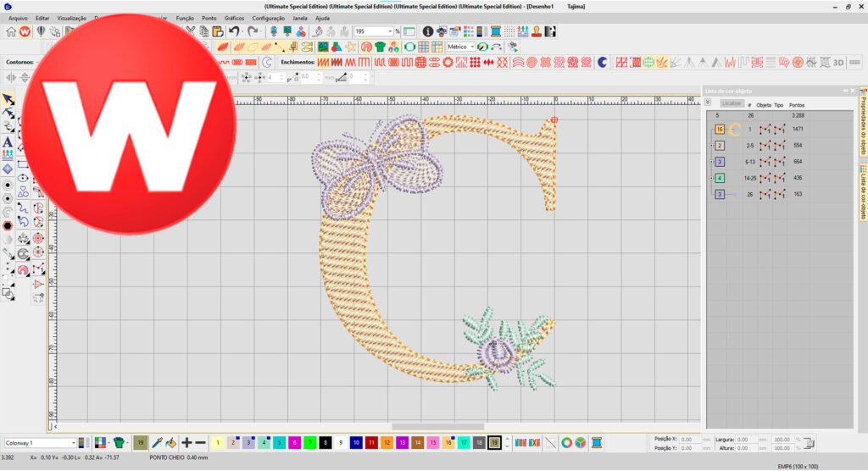Open the Colorway 1 dropdown

73,443
